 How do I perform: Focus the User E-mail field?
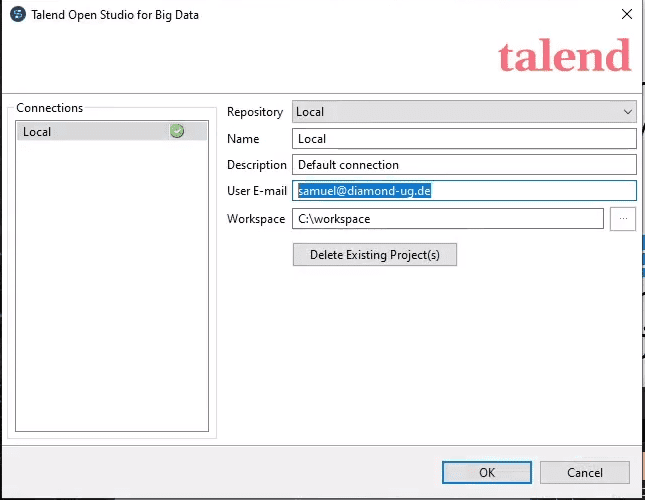[464, 191]
